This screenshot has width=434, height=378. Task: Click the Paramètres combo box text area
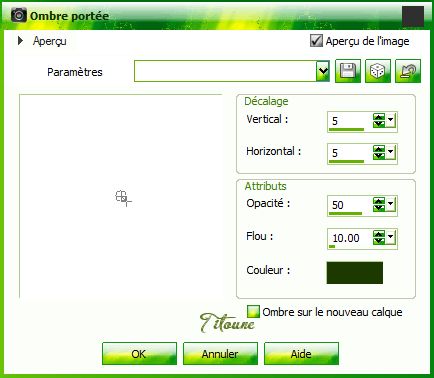click(x=225, y=71)
